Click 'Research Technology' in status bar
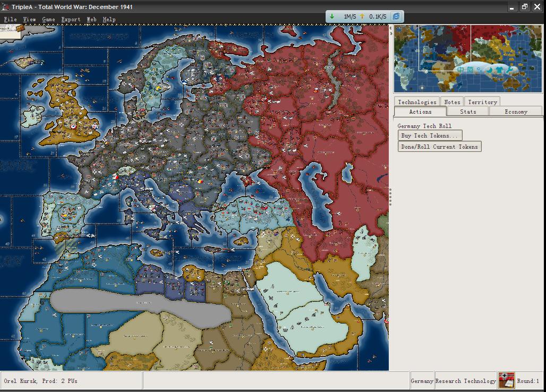 (466, 381)
